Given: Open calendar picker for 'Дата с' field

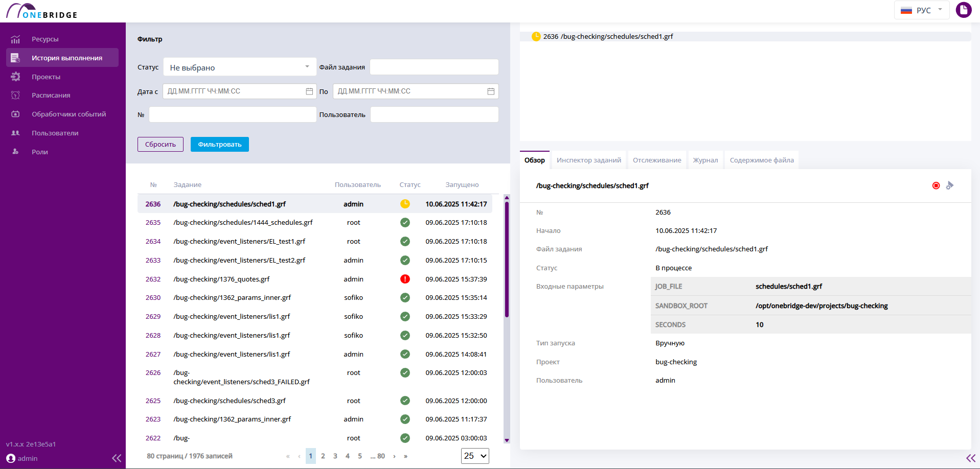Looking at the screenshot, I should click(309, 91).
